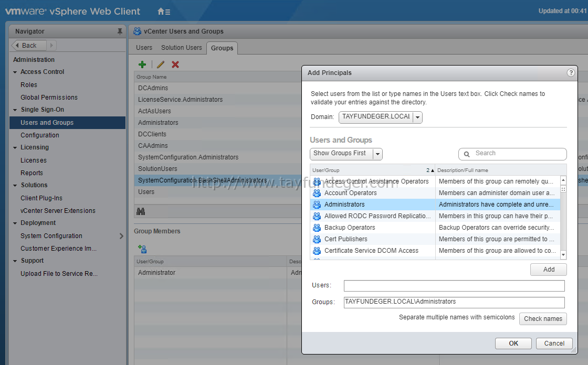The width and height of the screenshot is (588, 365).
Task: Select SystemConfiguration.Administrators group row
Action: [x=218, y=157]
